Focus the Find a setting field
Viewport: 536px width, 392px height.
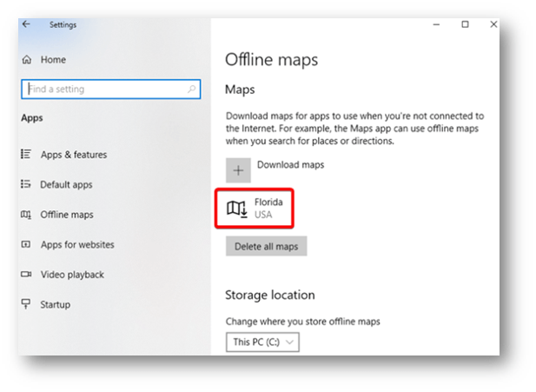[110, 89]
